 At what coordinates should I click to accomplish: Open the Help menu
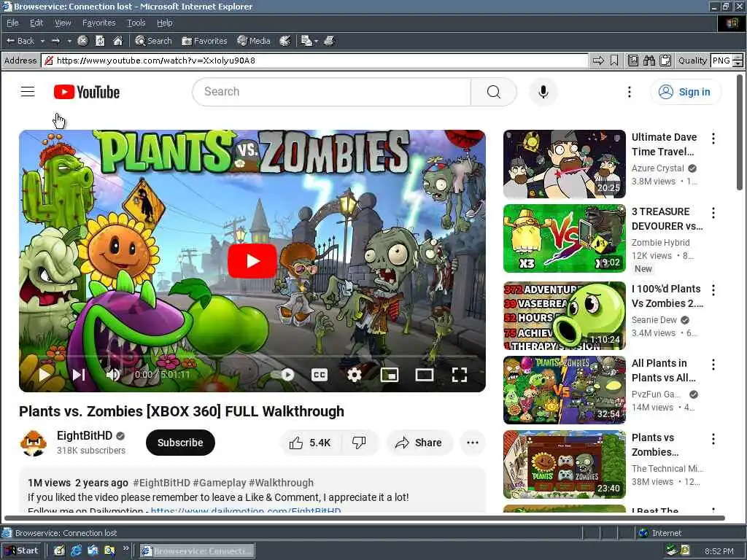point(164,23)
